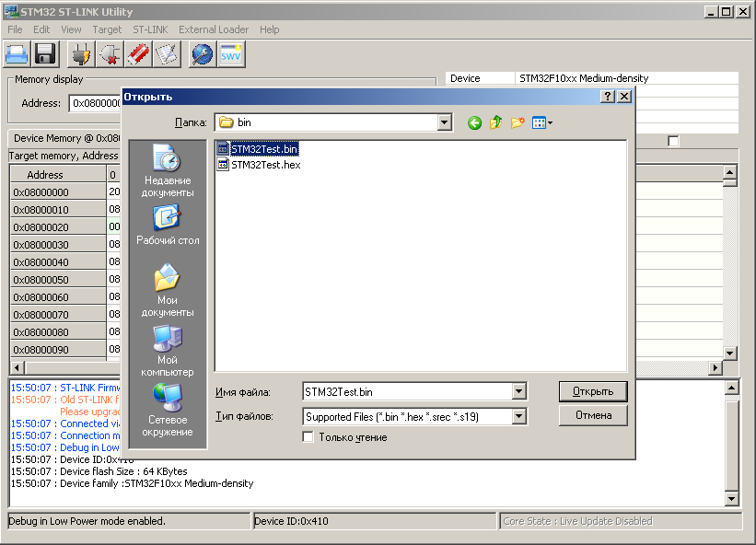
Task: Open the Target menu
Action: tap(107, 29)
